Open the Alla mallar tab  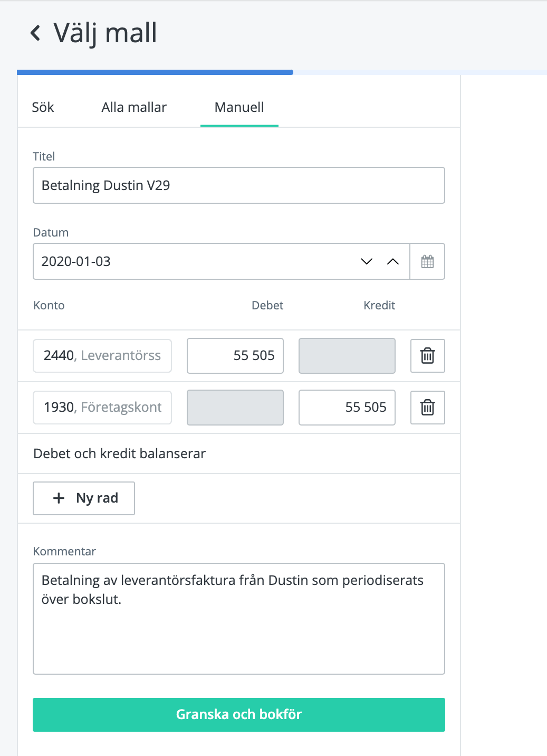click(x=134, y=107)
